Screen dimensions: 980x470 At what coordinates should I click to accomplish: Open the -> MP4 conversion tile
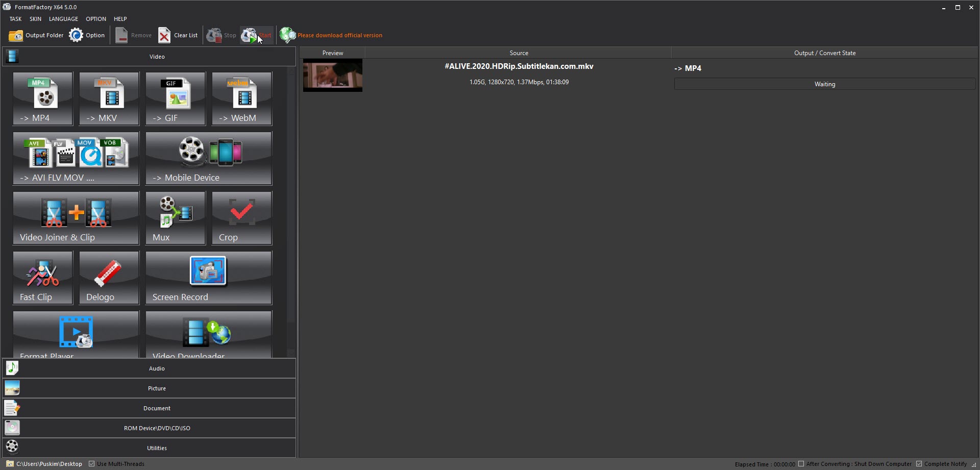[x=43, y=98]
